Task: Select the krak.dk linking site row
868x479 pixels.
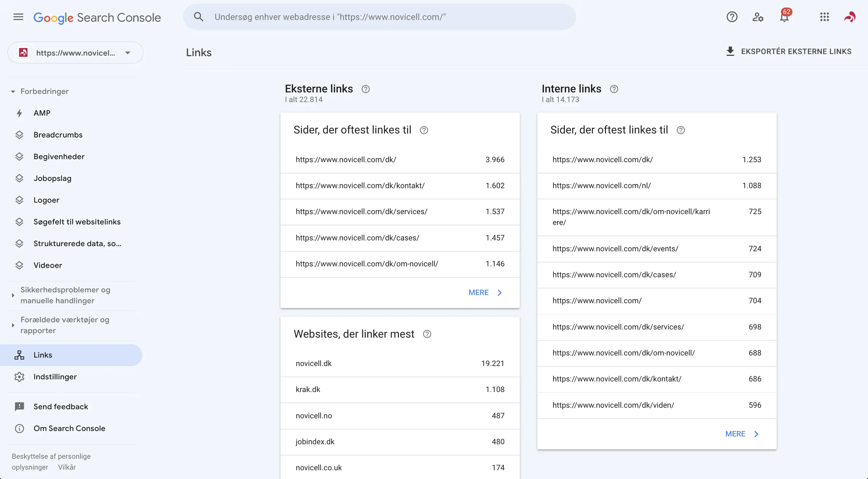Action: 400,390
